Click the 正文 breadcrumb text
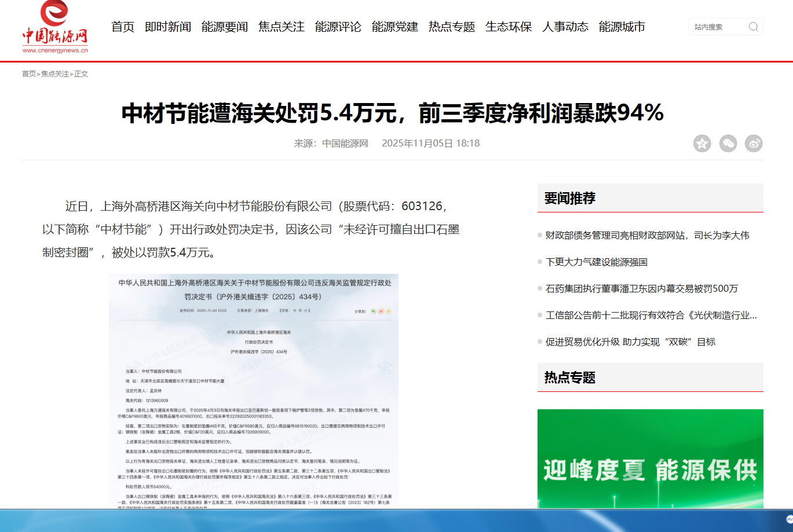Viewport: 793px width, 532px height. [x=81, y=74]
